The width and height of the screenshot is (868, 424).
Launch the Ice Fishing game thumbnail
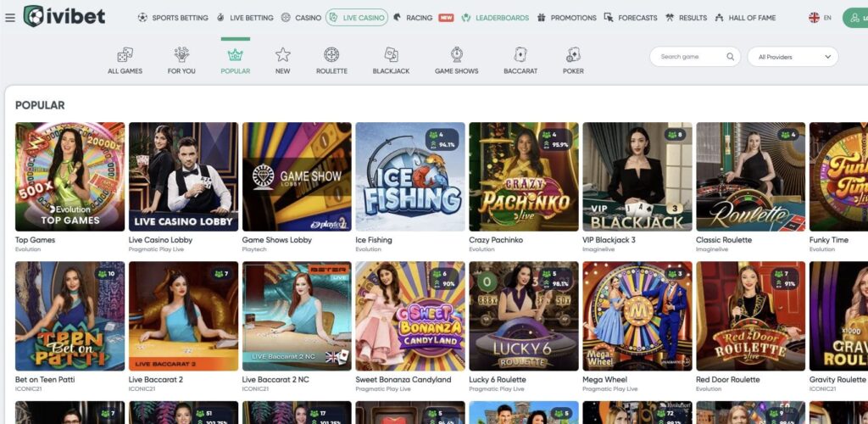(x=410, y=176)
